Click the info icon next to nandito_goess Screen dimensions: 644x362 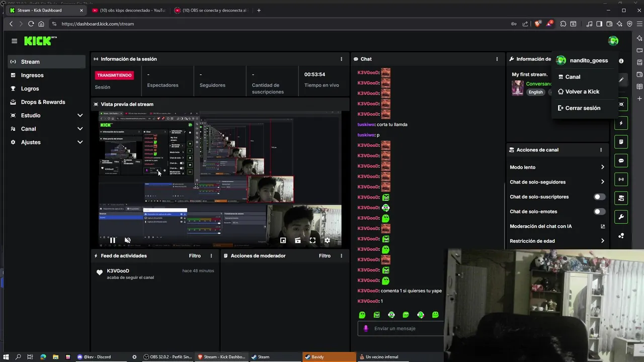coord(621,61)
